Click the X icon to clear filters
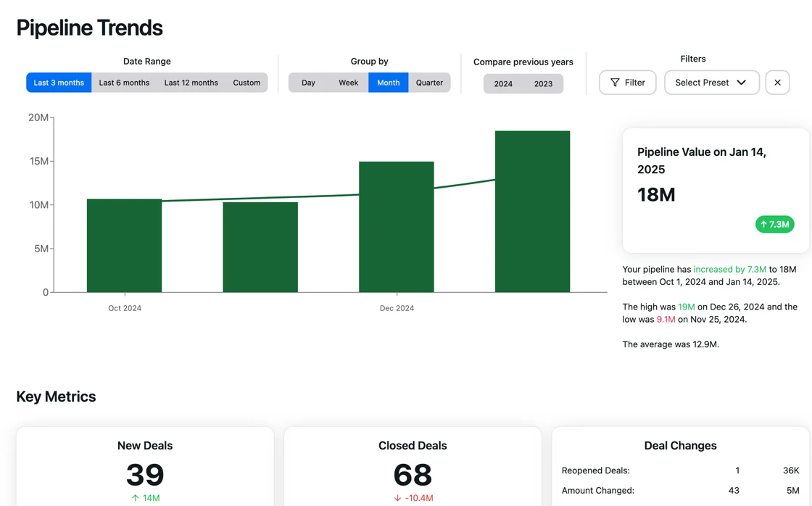This screenshot has width=812, height=506. point(777,82)
